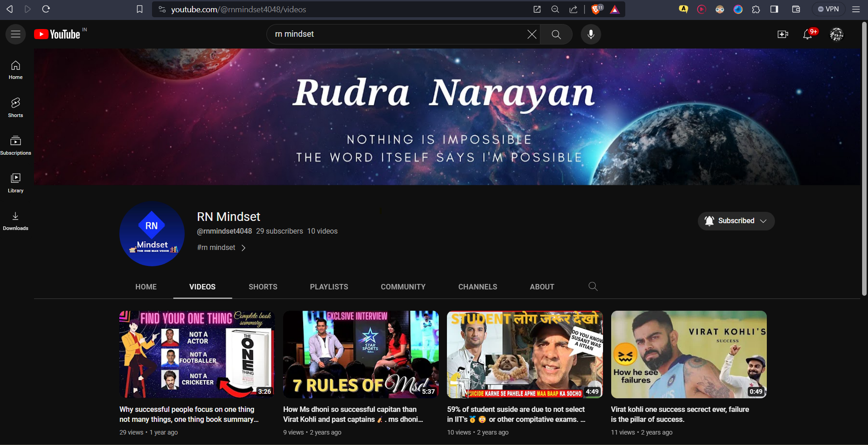This screenshot has height=445, width=868.
Task: Open the account avatar menu
Action: pyautogui.click(x=837, y=34)
